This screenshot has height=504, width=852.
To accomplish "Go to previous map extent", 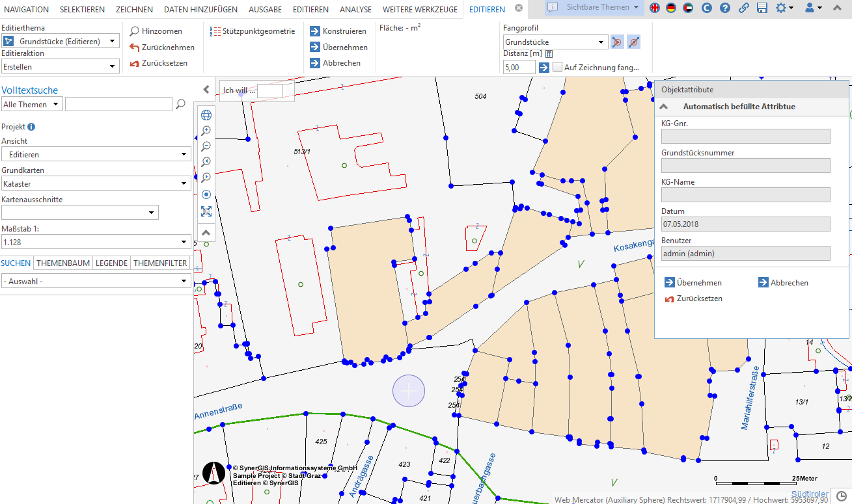I will click(206, 162).
